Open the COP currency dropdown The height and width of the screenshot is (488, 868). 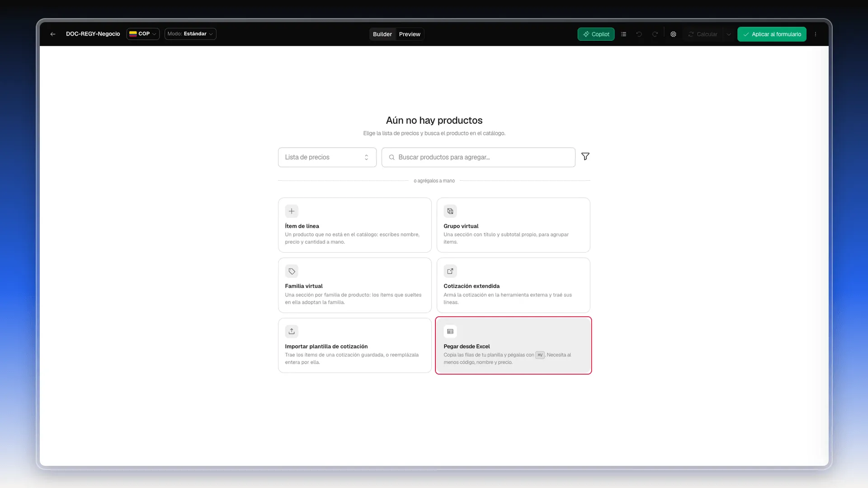143,34
